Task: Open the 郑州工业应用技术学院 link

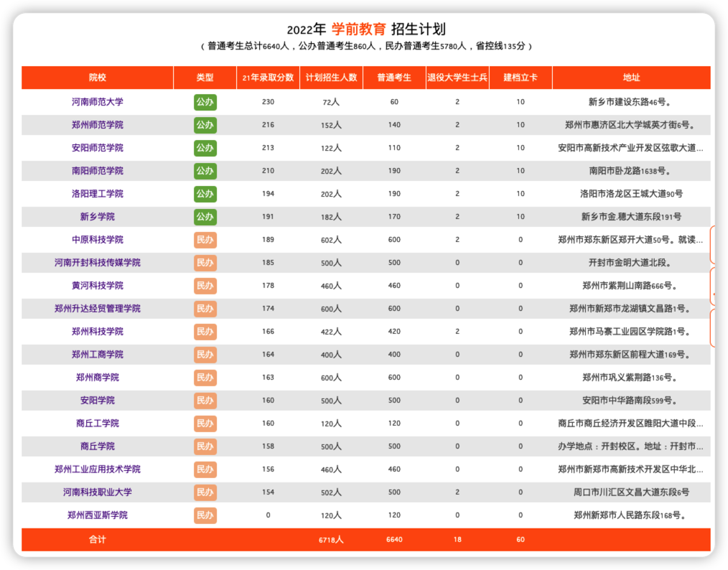Action: point(97,469)
